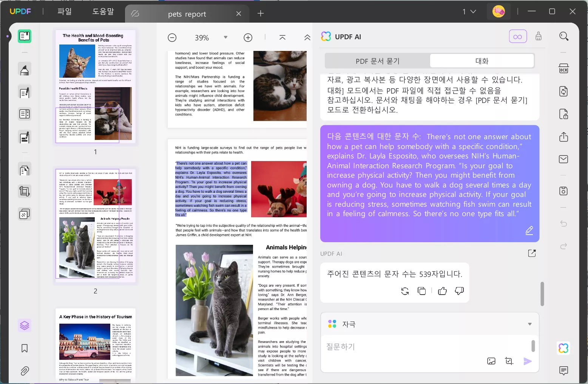Click the 질문하기 input field
This screenshot has height=384, width=588.
427,347
